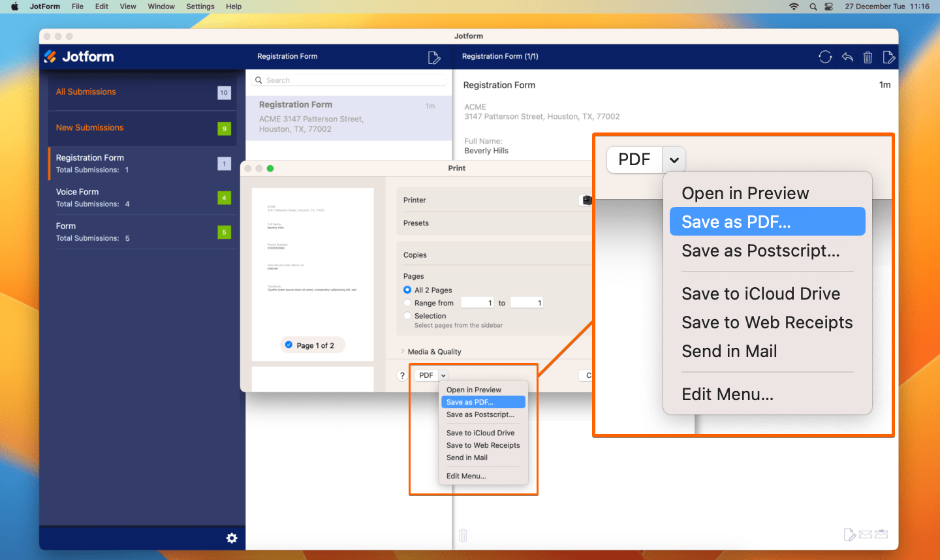Select the All 2 Pages radio button
The height and width of the screenshot is (560, 940).
point(407,290)
